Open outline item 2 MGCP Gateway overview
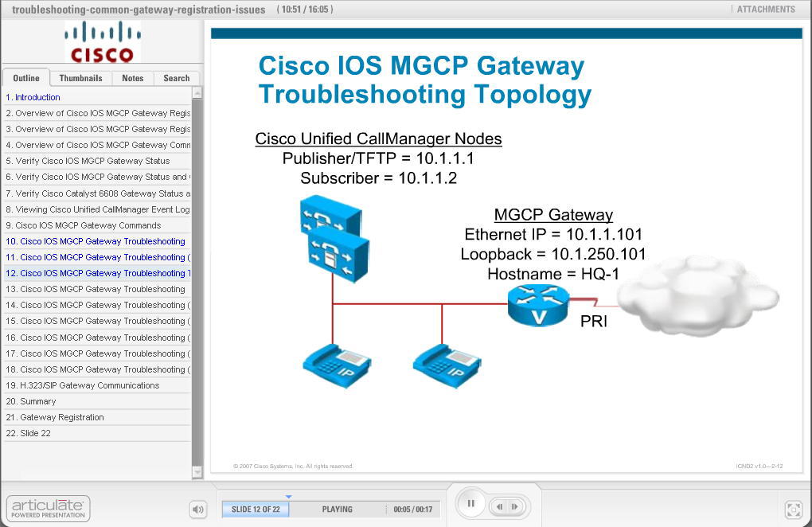 pos(97,113)
